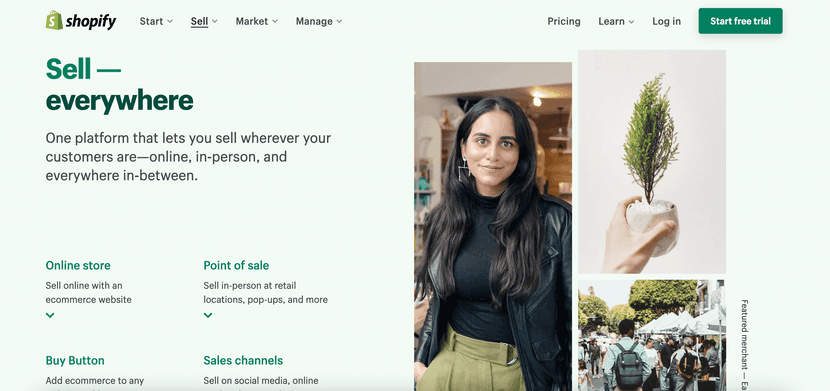
Task: Open the Sales channels heading link
Action: point(243,361)
